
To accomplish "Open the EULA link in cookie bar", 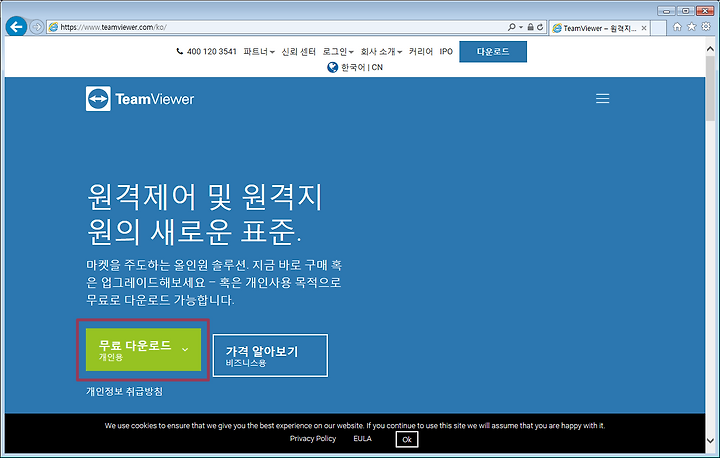I will tap(362, 439).
